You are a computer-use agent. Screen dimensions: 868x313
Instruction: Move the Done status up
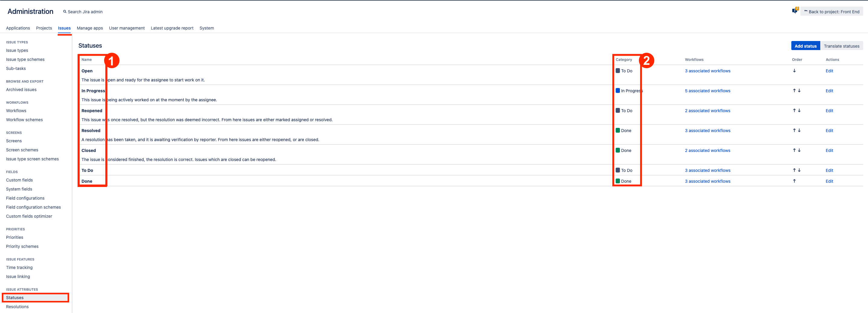tap(794, 181)
